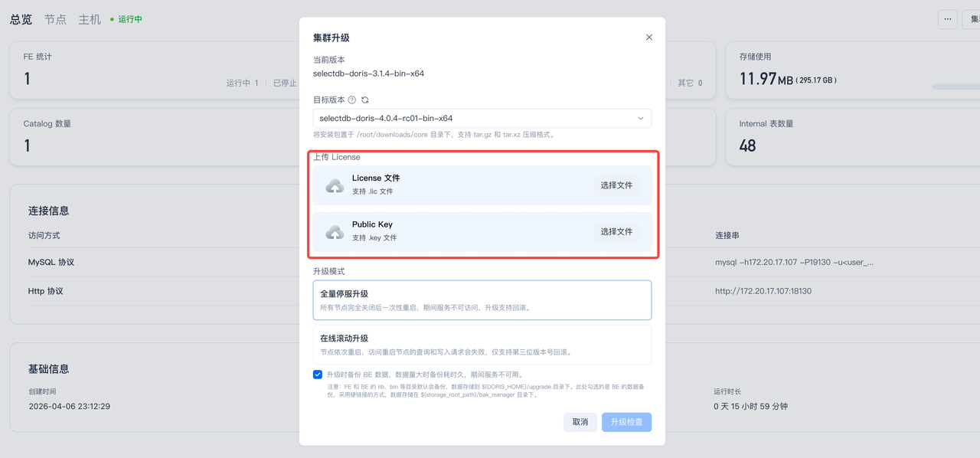This screenshot has width=980, height=458.
Task: Select online rolling upgrade mode
Action: [482, 345]
